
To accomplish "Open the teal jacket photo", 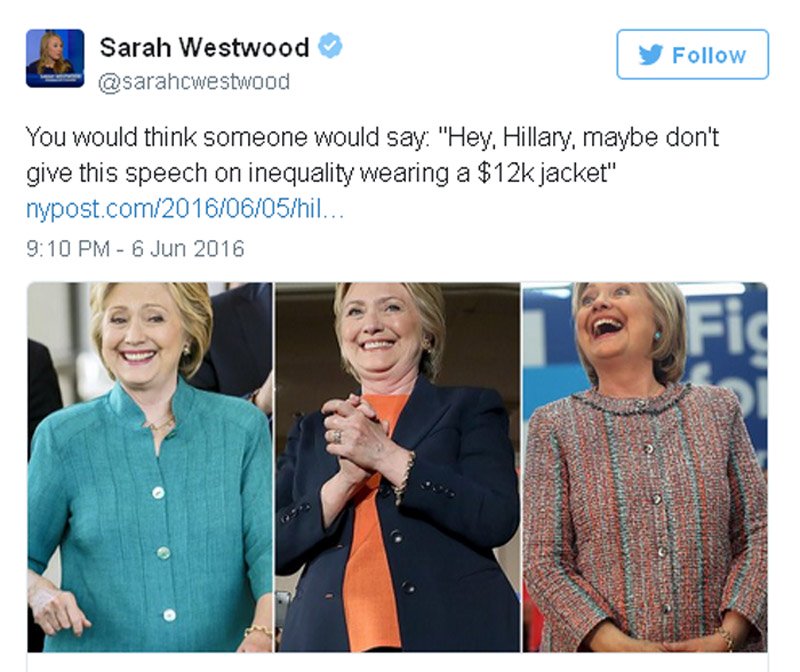I will pos(150,467).
